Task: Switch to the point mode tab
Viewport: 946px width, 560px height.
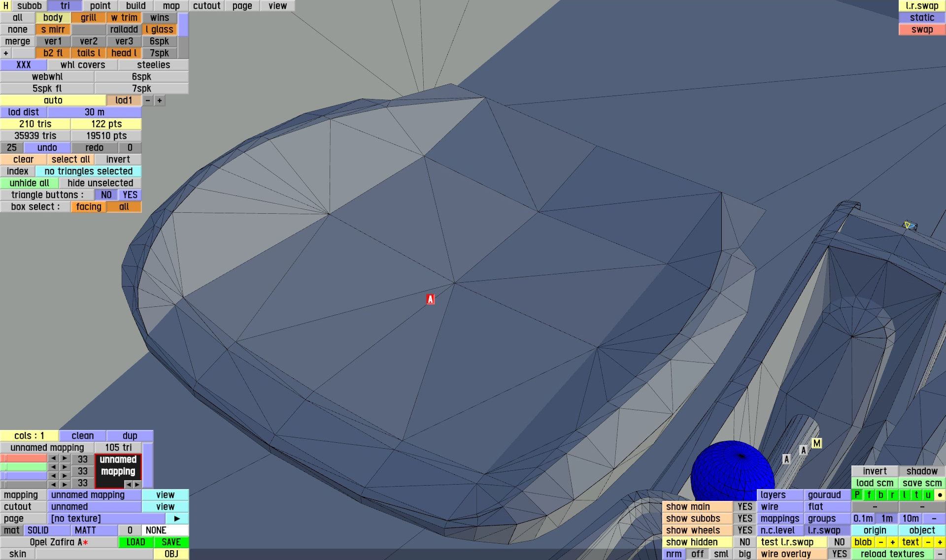Action: [x=100, y=6]
